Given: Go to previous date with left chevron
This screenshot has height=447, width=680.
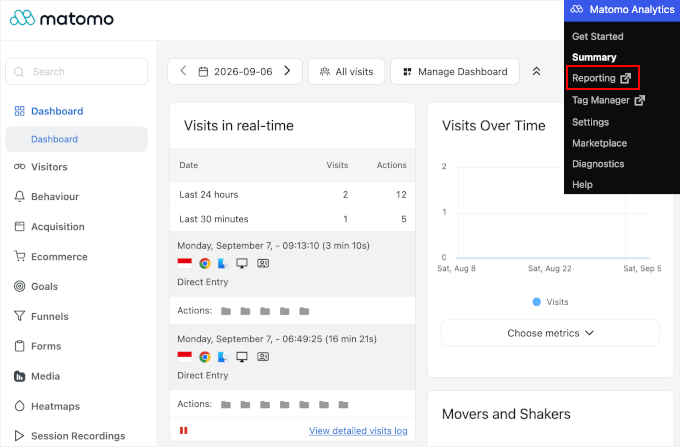Looking at the screenshot, I should (183, 71).
